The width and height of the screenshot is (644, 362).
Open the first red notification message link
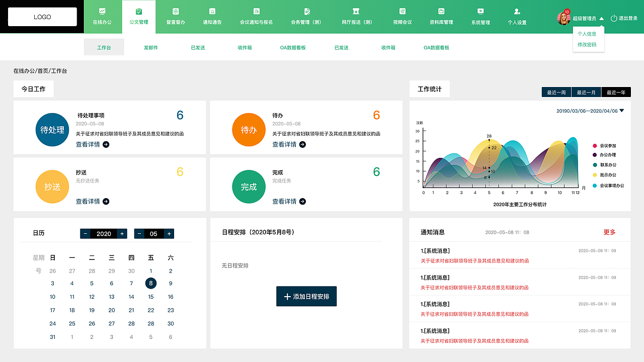coord(474,261)
